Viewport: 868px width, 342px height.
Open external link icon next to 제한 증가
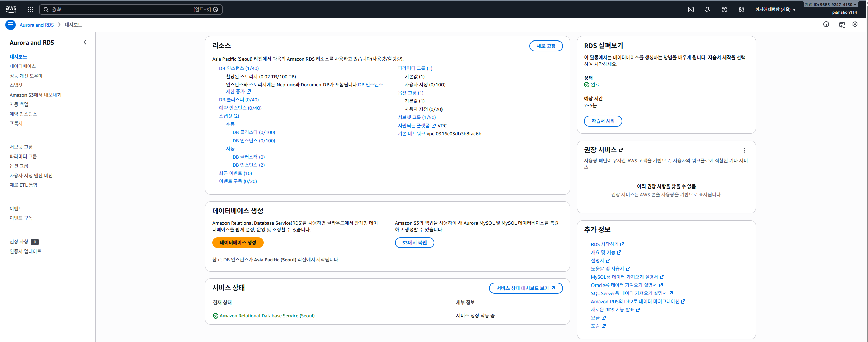[249, 92]
